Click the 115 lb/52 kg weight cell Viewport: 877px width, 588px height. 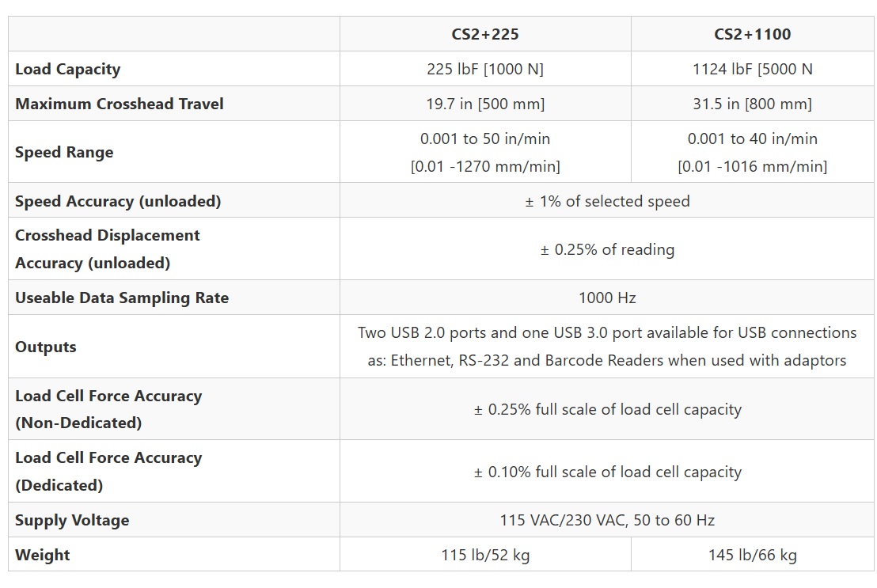click(484, 555)
